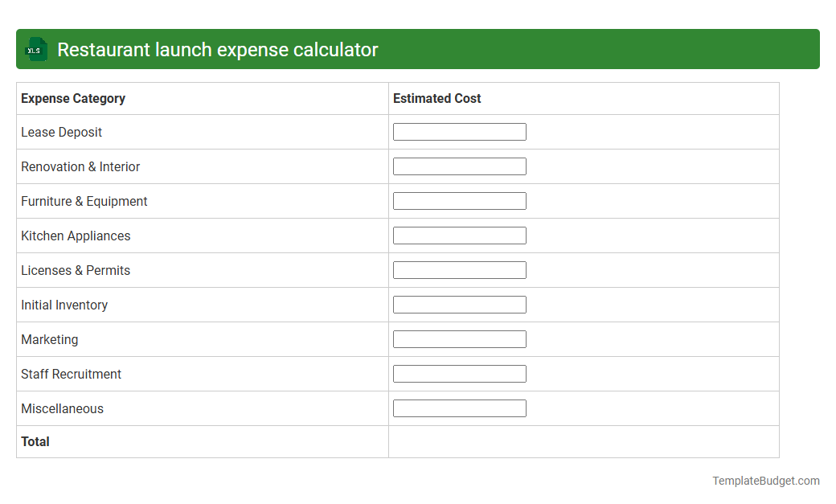Select the Furniture & Equipment input box
Image resolution: width=836 pixels, height=504 pixels.
(459, 200)
